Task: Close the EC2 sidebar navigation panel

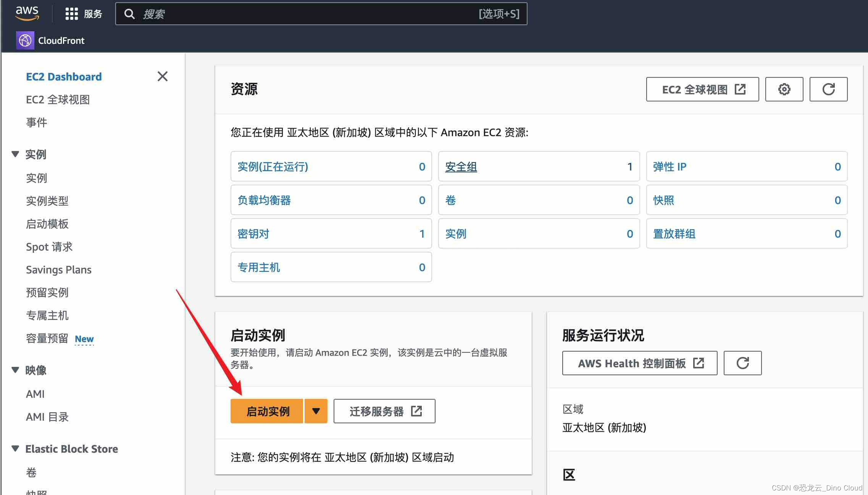Action: pyautogui.click(x=163, y=76)
